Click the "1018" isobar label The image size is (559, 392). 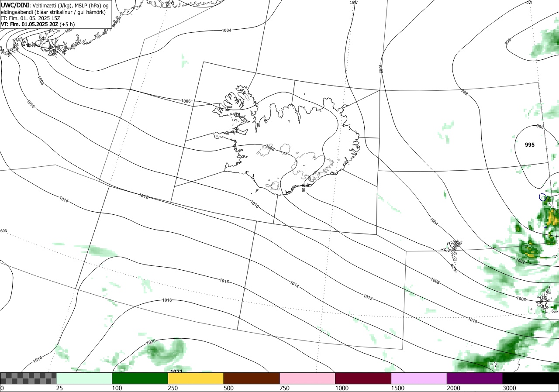click(167, 300)
